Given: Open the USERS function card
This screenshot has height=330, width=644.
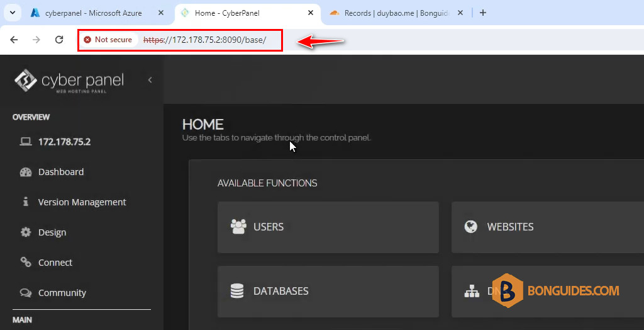Looking at the screenshot, I should (x=328, y=227).
